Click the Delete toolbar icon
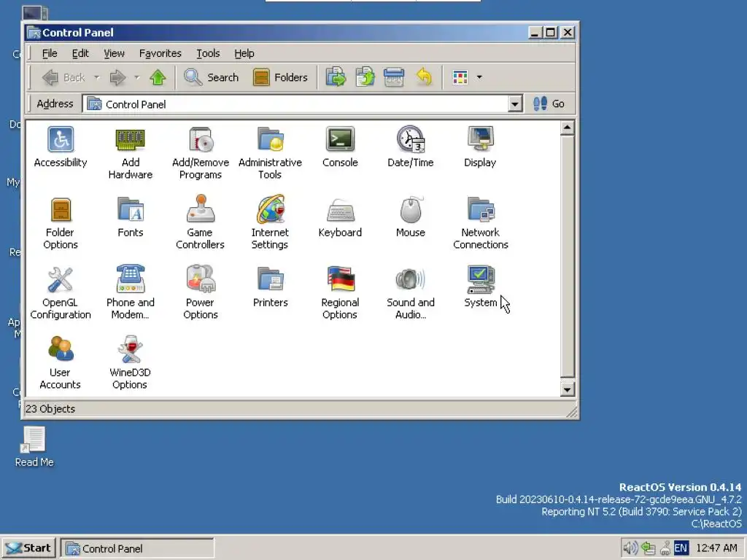The height and width of the screenshot is (560, 747). click(x=394, y=77)
